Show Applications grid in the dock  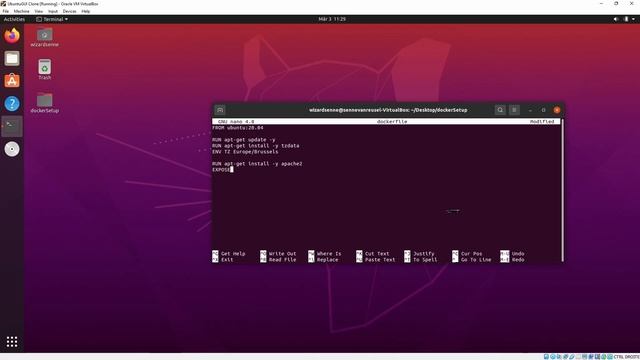12,342
